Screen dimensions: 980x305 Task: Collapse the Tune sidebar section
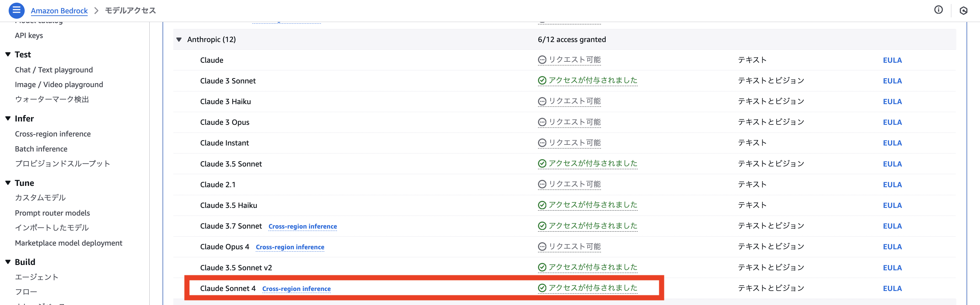pos(8,183)
